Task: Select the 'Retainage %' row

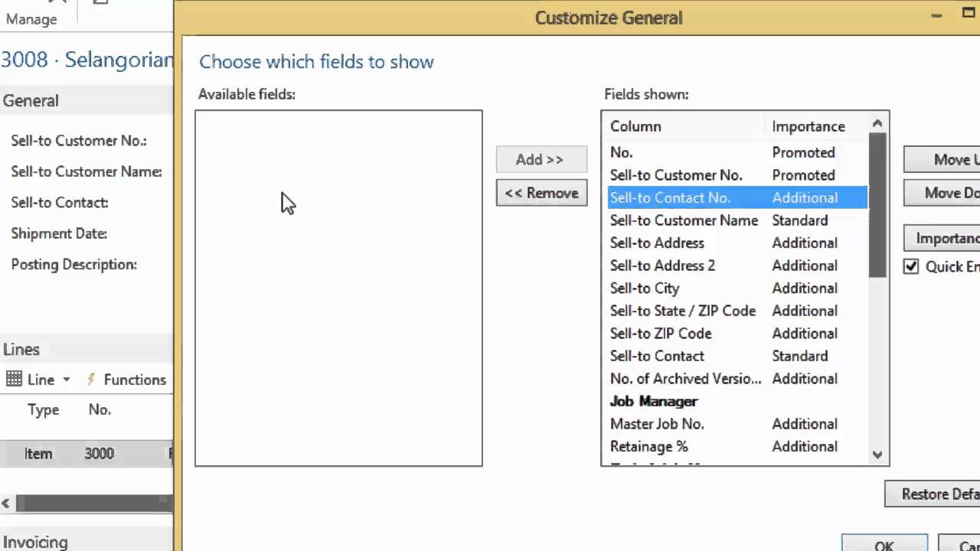Action: tap(737, 446)
